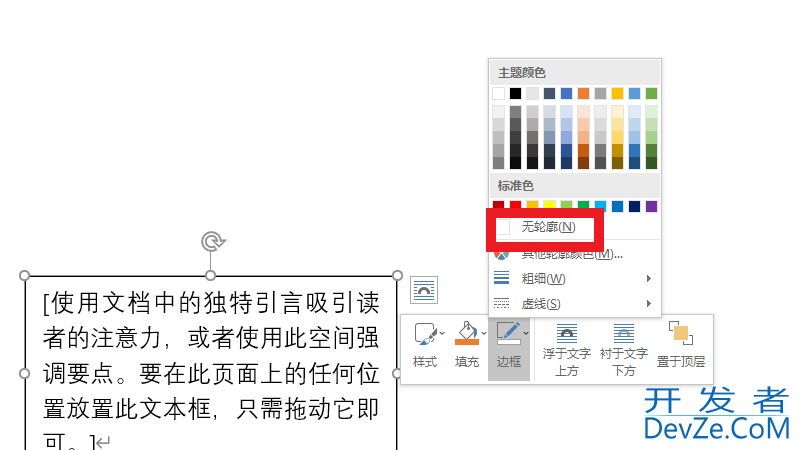Screen dimensions: 800x450
Task: Choose medium blue from the standard colors row
Action: [x=617, y=206]
